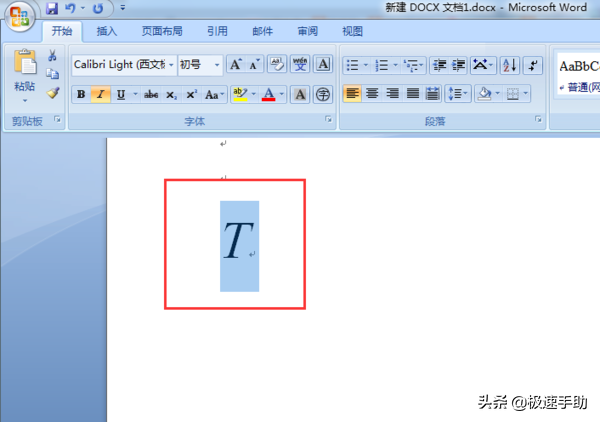Viewport: 600px width, 422px height.
Task: Open the borders dropdown arrow
Action: coord(526,93)
